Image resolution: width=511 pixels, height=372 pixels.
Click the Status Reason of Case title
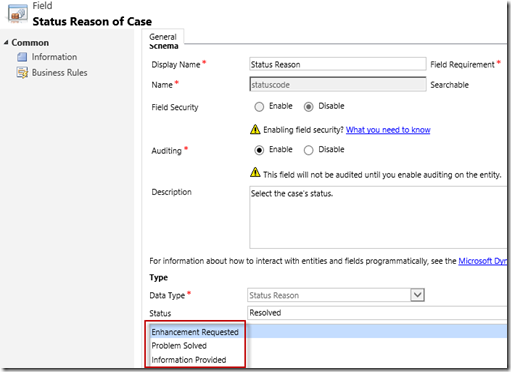coord(92,21)
